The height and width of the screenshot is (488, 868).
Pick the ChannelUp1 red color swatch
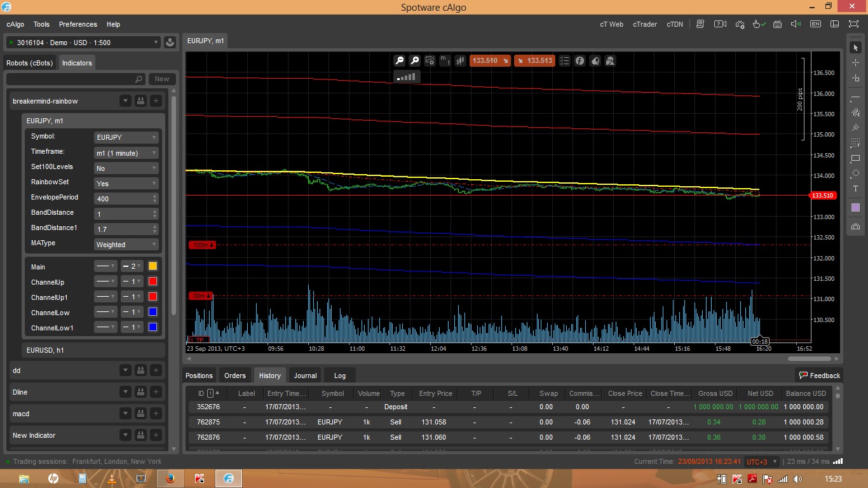click(153, 297)
